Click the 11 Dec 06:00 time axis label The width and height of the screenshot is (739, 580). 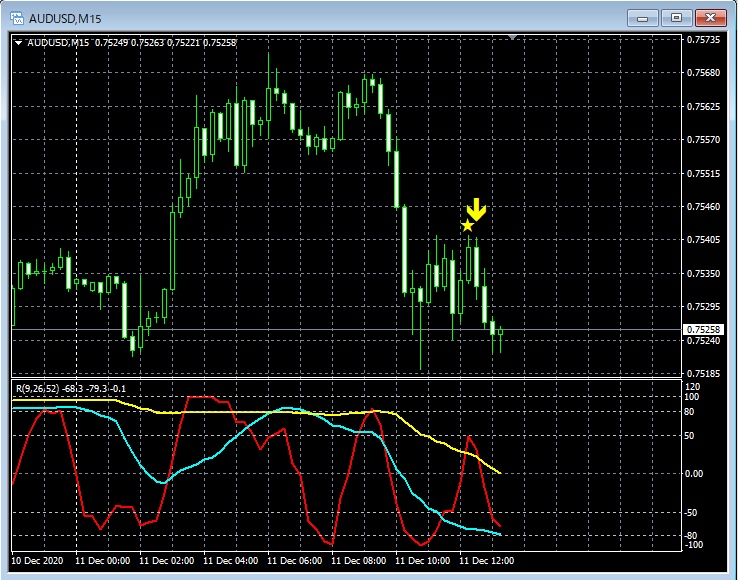coord(294,561)
